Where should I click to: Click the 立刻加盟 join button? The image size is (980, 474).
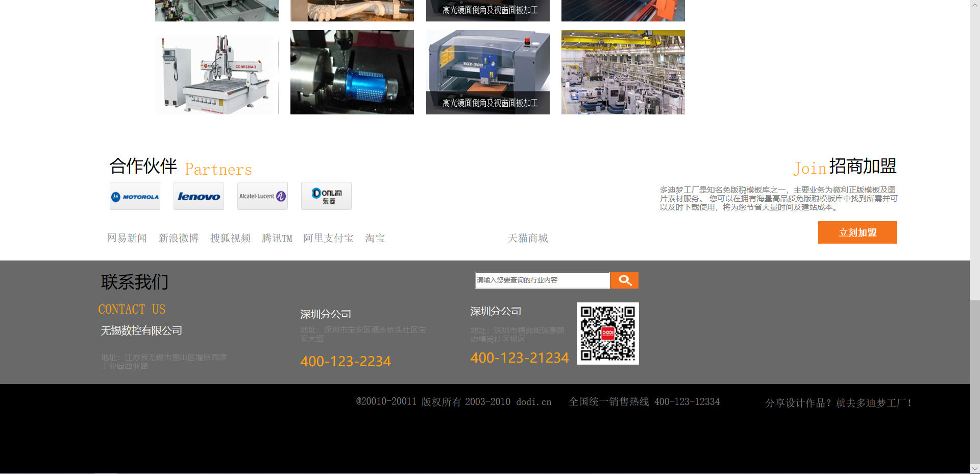point(857,232)
